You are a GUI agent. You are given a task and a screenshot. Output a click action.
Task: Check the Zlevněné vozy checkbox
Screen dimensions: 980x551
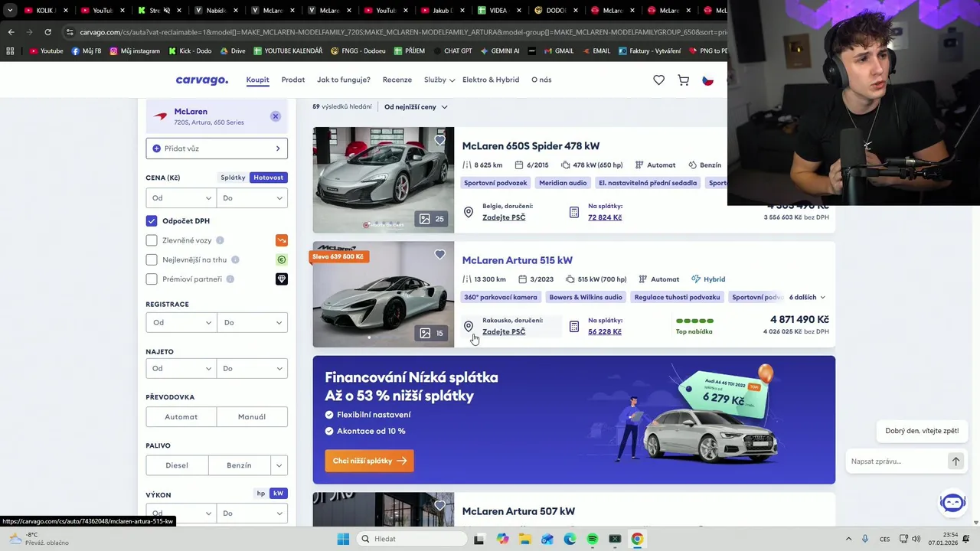[x=152, y=240]
